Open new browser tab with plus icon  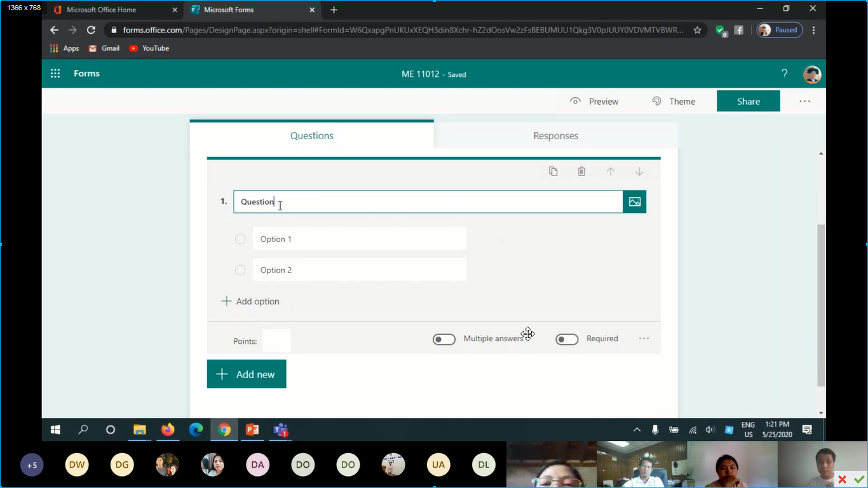(334, 10)
